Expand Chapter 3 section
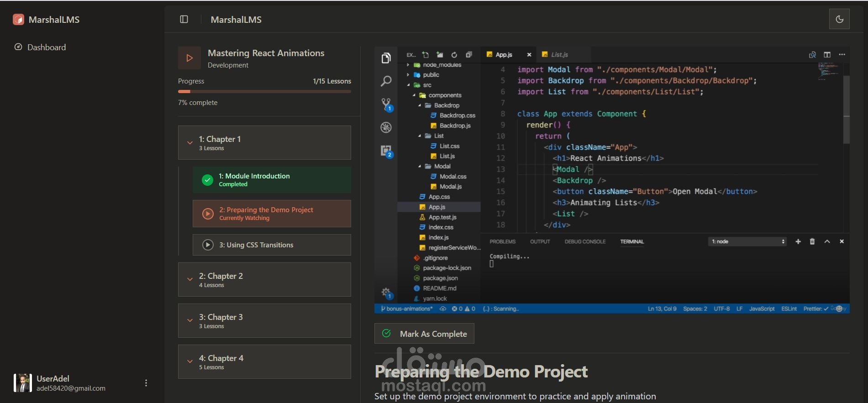Image resolution: width=868 pixels, height=403 pixels. click(x=264, y=320)
